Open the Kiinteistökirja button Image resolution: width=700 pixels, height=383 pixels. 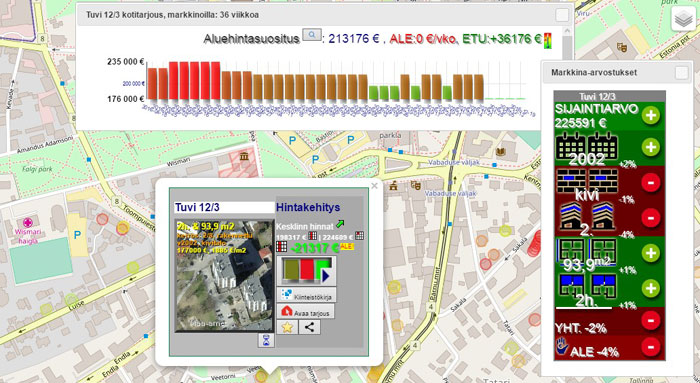(306, 295)
